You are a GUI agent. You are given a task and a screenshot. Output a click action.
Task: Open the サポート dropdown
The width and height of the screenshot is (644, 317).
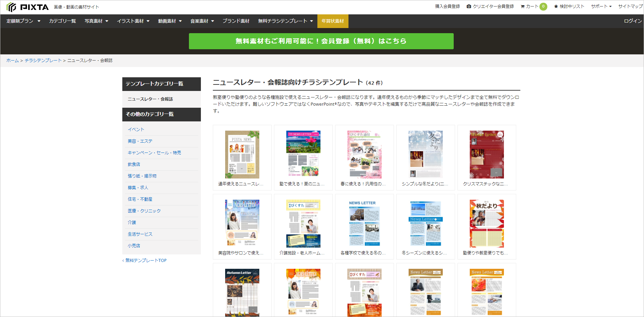[601, 6]
